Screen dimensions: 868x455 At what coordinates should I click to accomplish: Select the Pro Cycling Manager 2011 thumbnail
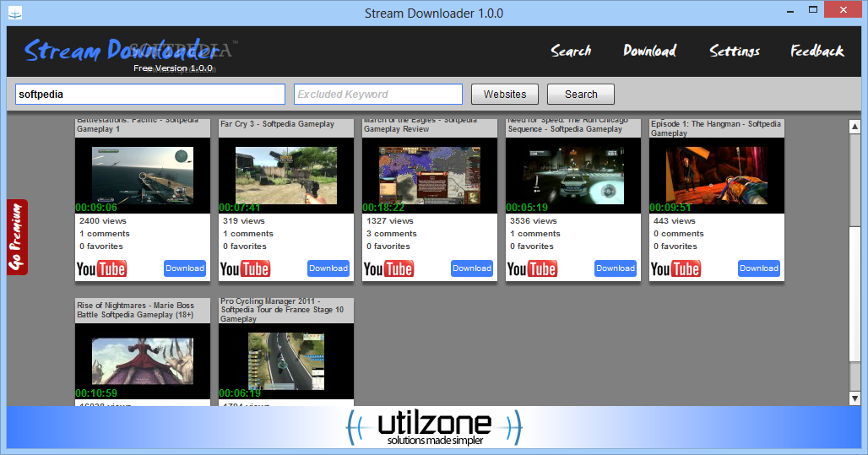click(286, 361)
